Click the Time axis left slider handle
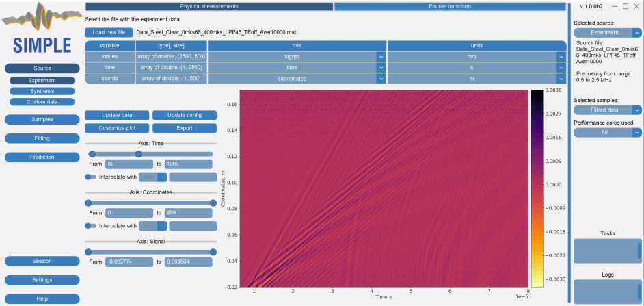This screenshot has height=306, width=644. 92,154
